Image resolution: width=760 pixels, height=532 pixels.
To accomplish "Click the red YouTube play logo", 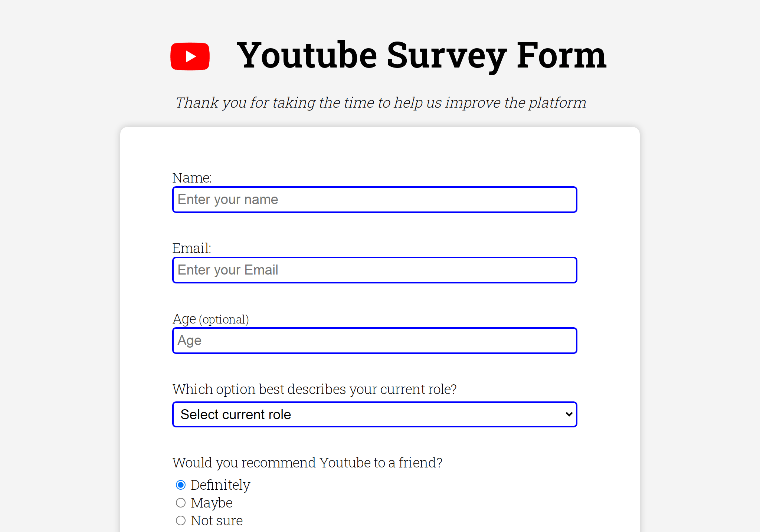I will (190, 56).
